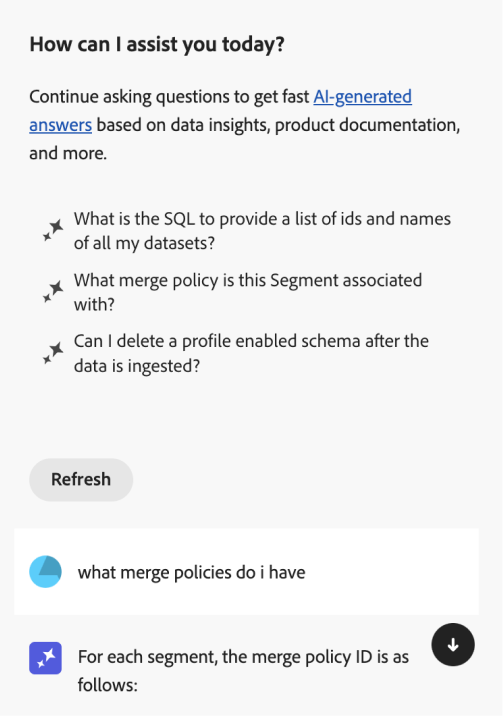Click the response text "For each segment, the merge policy"
Screen dimensions: 503x716
click(243, 657)
